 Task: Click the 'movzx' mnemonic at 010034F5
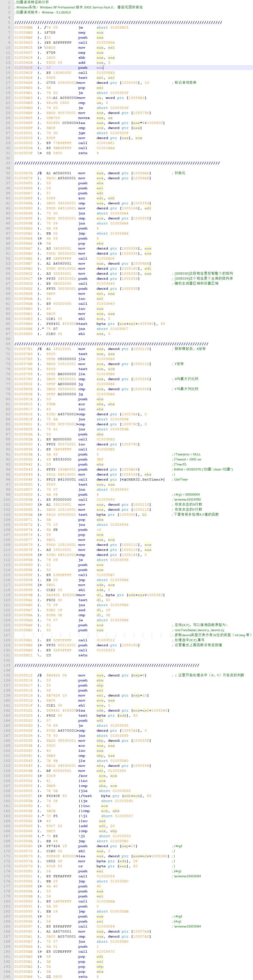[x=84, y=118]
